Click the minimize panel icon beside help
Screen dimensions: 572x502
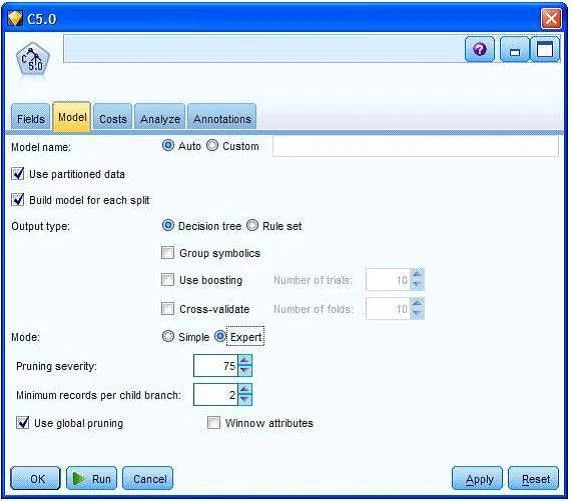click(x=515, y=50)
